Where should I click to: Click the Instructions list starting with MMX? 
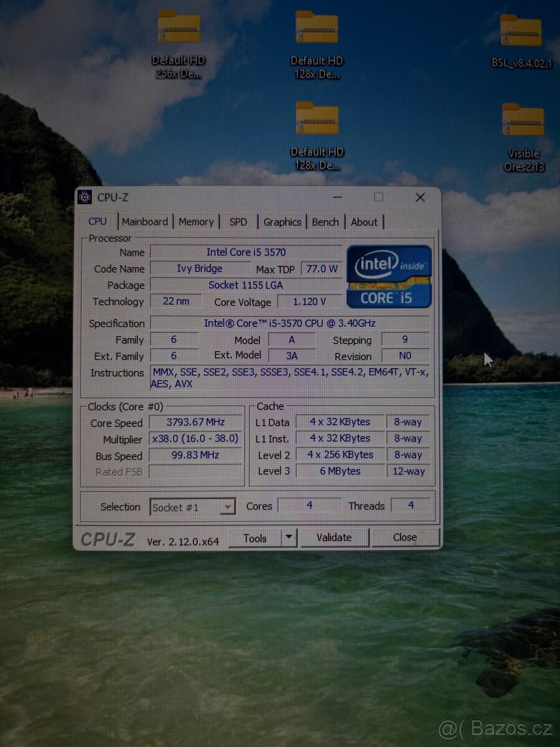click(290, 378)
